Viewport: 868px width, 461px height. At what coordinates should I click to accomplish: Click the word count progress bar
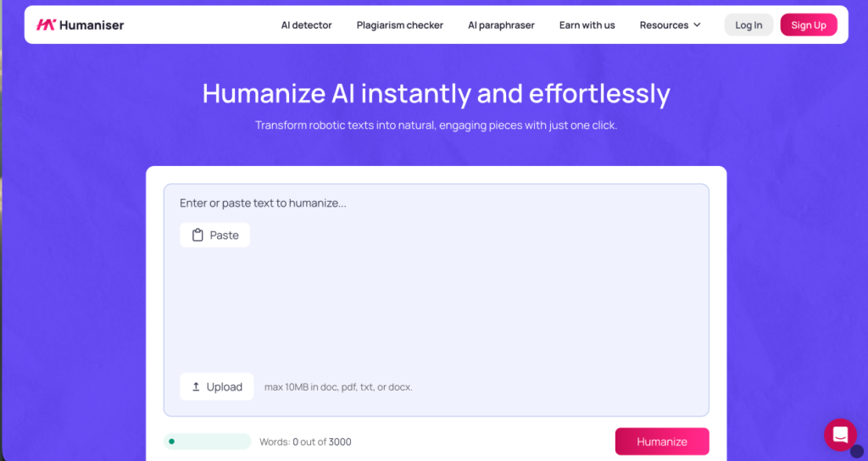click(x=207, y=442)
